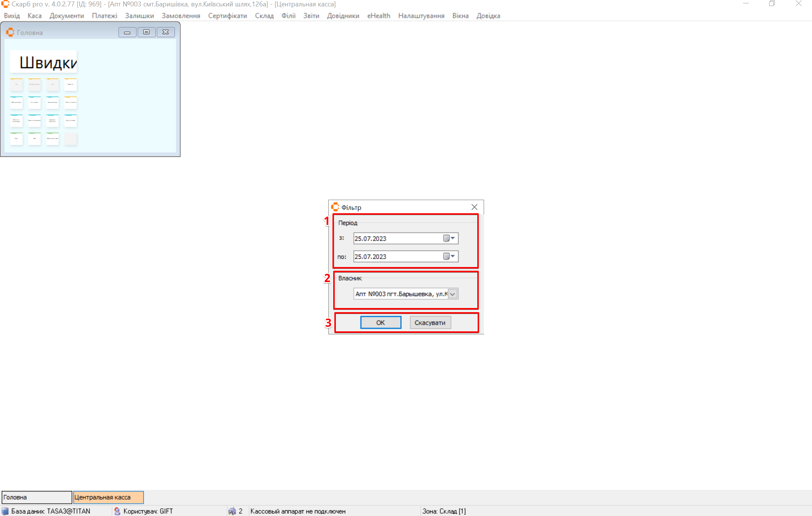Open the Звіти menu

(x=311, y=16)
